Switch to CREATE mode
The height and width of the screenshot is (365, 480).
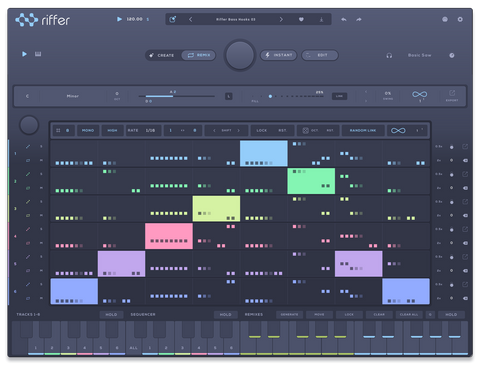point(162,55)
